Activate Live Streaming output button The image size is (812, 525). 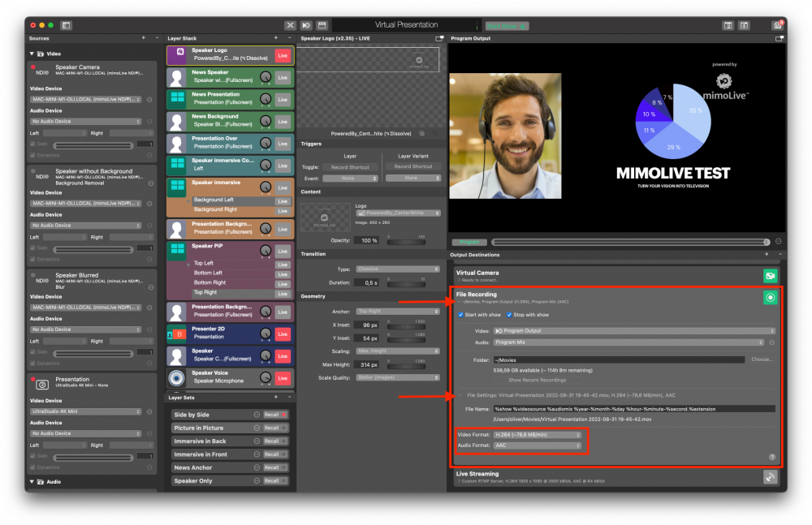[770, 477]
